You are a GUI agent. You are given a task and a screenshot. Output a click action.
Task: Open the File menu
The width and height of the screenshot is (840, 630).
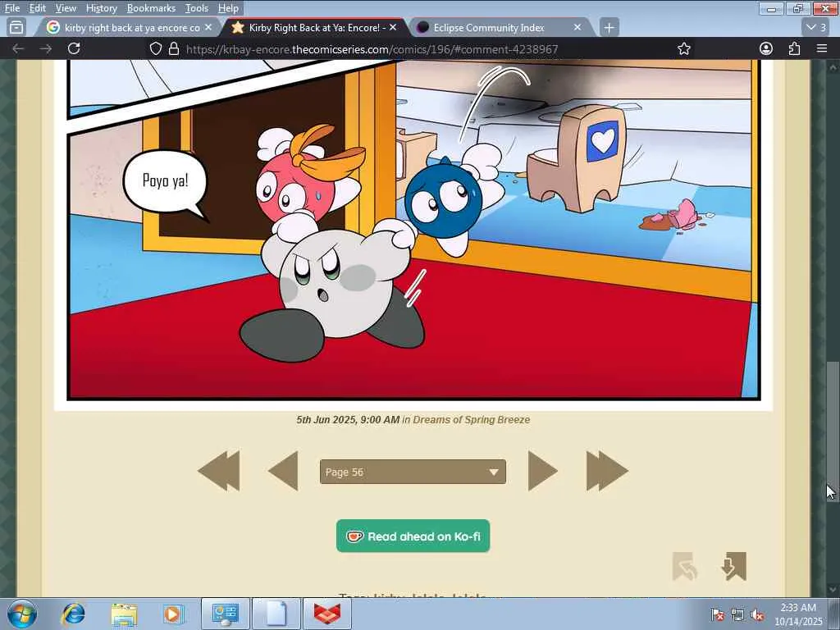tap(12, 8)
